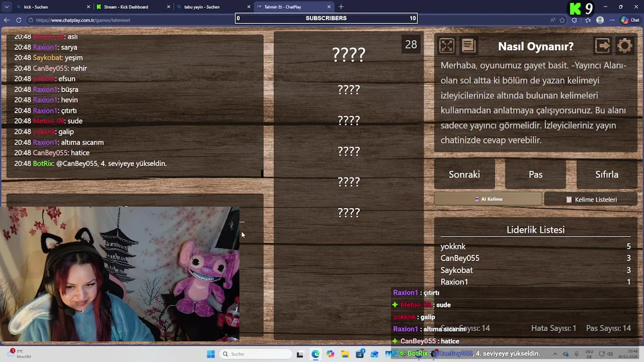Viewport: 644px width, 362px height.
Task: Reload the page
Action: [x=19, y=20]
